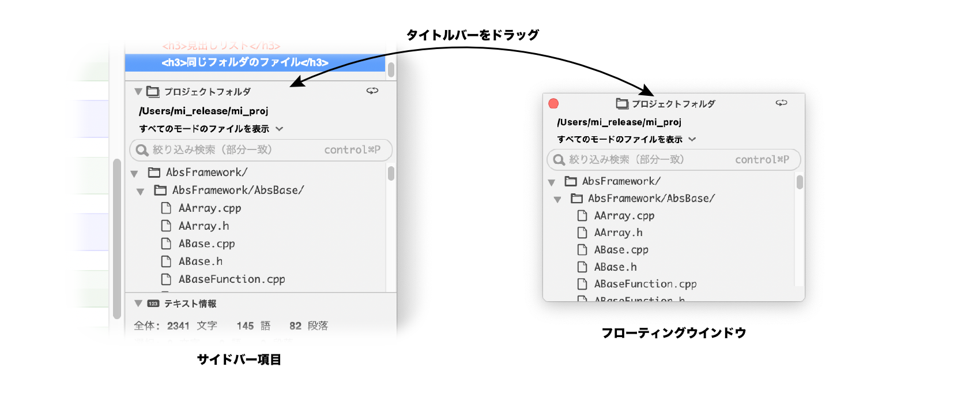Click the sync icon in the docked project folder header
The width and height of the screenshot is (980, 404).
pyautogui.click(x=372, y=91)
